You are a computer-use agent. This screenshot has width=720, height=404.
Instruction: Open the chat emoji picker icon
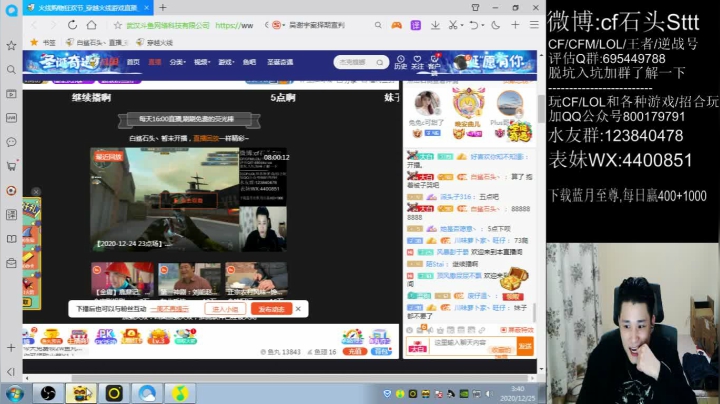pos(410,330)
